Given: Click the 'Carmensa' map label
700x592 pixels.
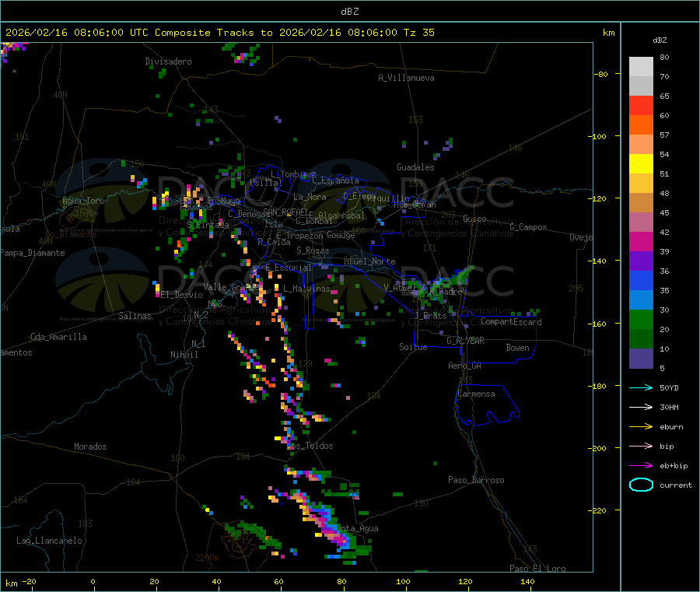Looking at the screenshot, I should click(x=476, y=394).
